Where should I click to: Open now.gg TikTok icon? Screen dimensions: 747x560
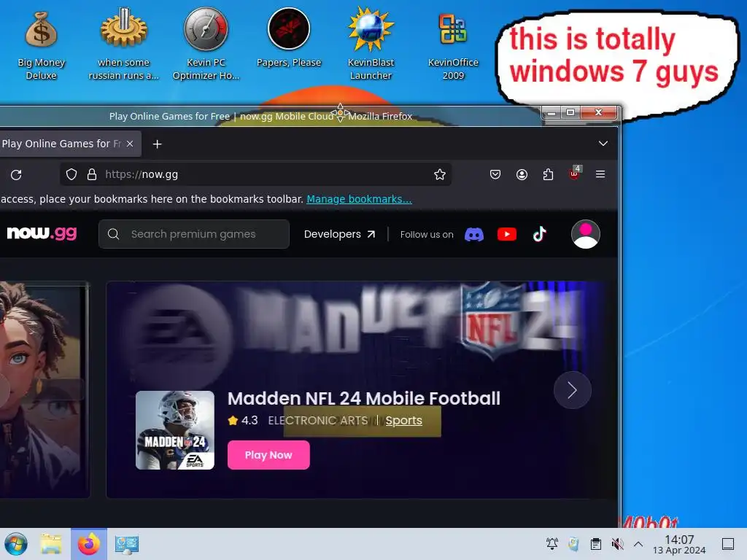539,234
